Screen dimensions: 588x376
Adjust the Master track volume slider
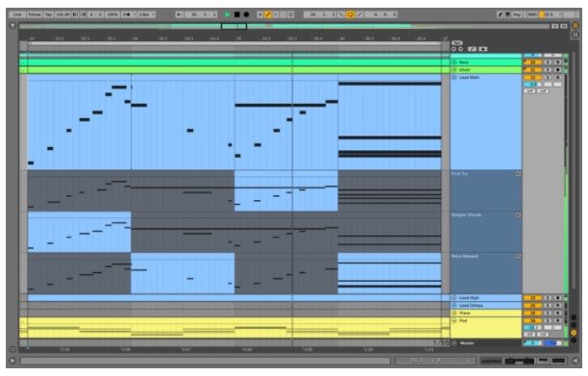532,343
